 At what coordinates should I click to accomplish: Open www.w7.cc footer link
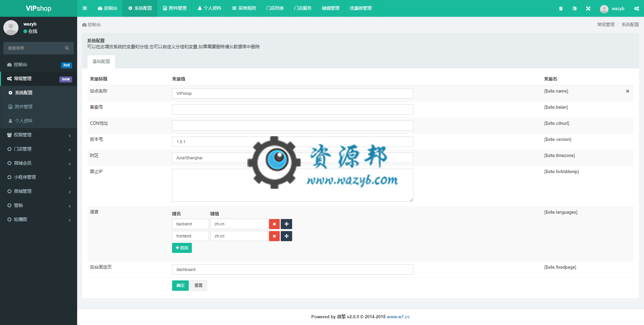coord(398,317)
